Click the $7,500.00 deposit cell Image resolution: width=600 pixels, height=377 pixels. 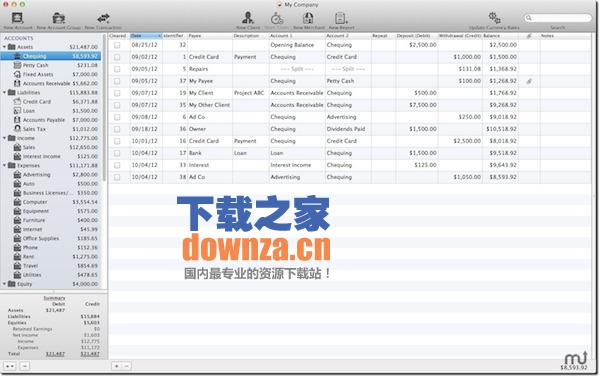[x=417, y=105]
